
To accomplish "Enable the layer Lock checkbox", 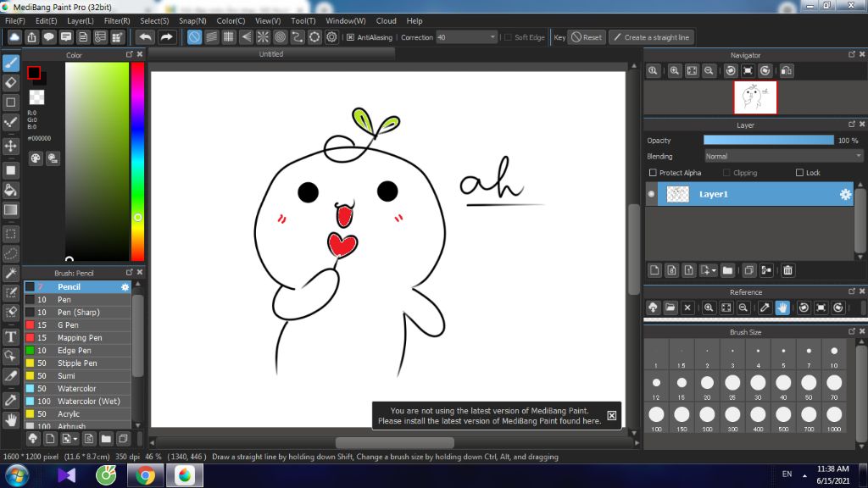I will [799, 173].
